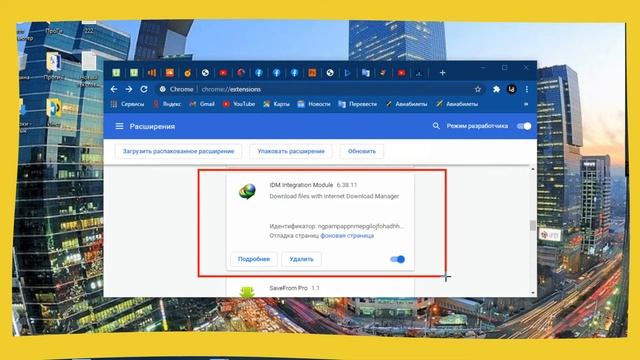640x360 pixels.
Task: Click the Расширения page title
Action: tap(152, 127)
